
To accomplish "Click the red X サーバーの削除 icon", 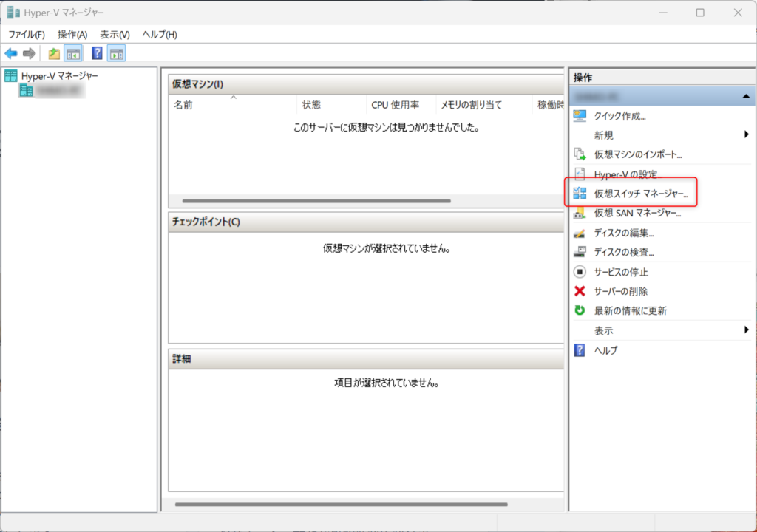I will (x=580, y=291).
